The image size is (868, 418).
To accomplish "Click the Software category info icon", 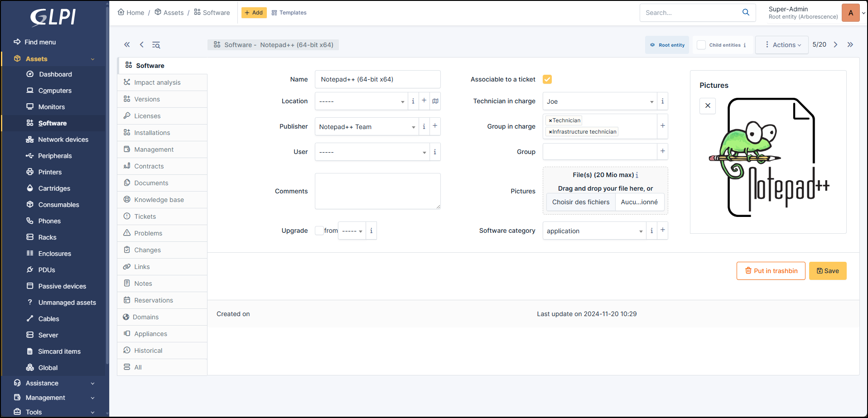I will point(651,231).
